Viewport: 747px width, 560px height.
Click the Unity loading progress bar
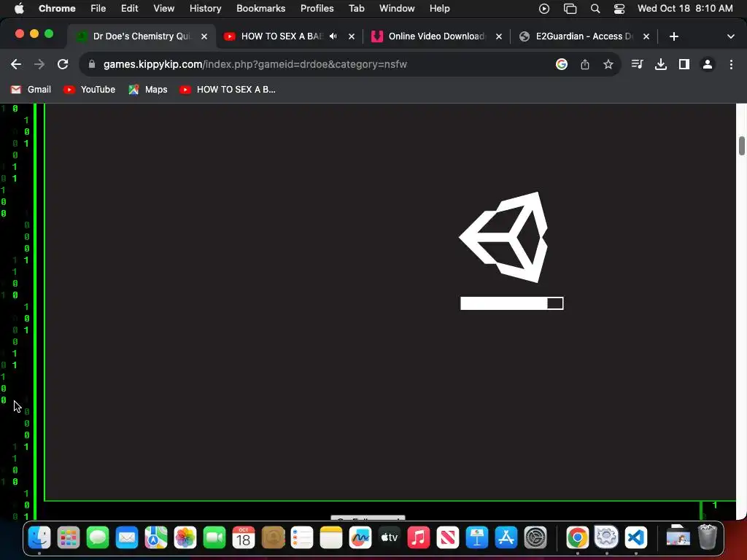pyautogui.click(x=511, y=303)
